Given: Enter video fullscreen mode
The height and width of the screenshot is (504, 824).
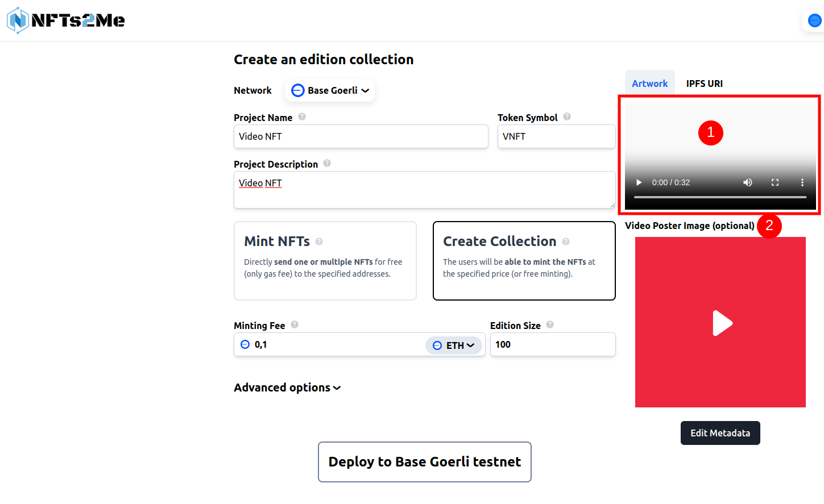Looking at the screenshot, I should (x=775, y=182).
